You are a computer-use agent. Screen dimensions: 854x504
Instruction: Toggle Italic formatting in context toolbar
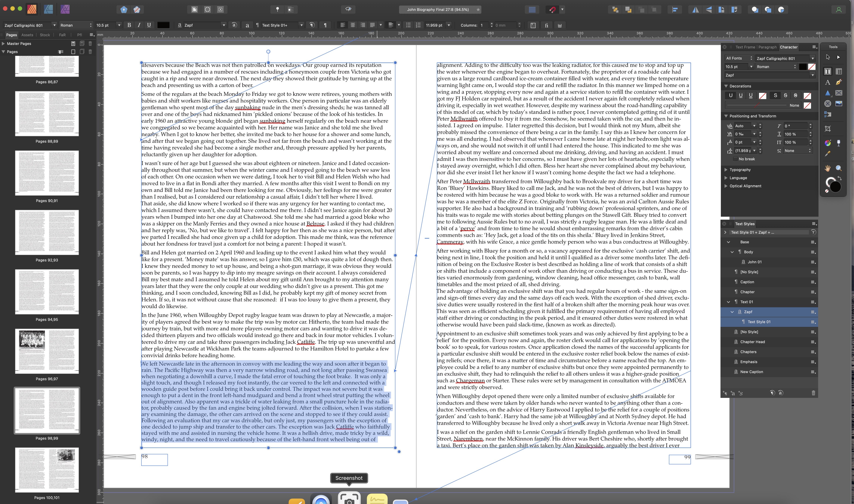[139, 25]
